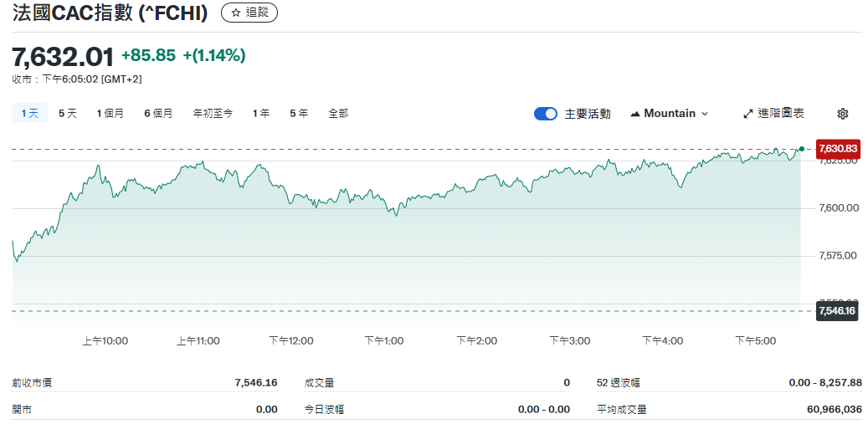This screenshot has width=868, height=424.
Task: Click the 今日波幅 label
Action: [324, 410]
